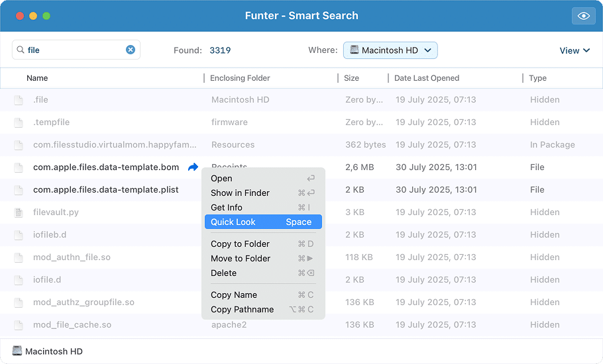
Task: Click 'apache2' enclosing folder of mod_file_cache.so
Action: [229, 324]
